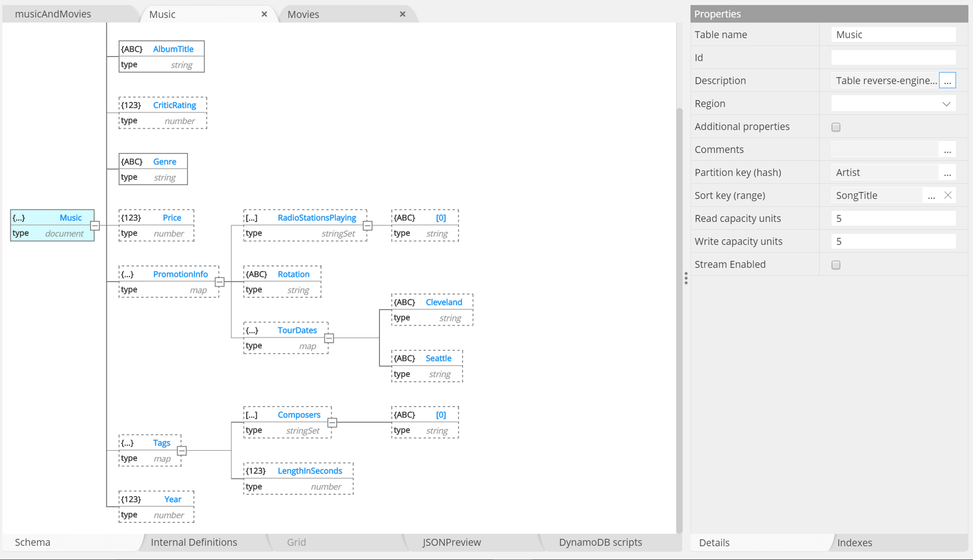Enable the Stream Enabled checkbox
The height and width of the screenshot is (560, 973).
pos(836,265)
